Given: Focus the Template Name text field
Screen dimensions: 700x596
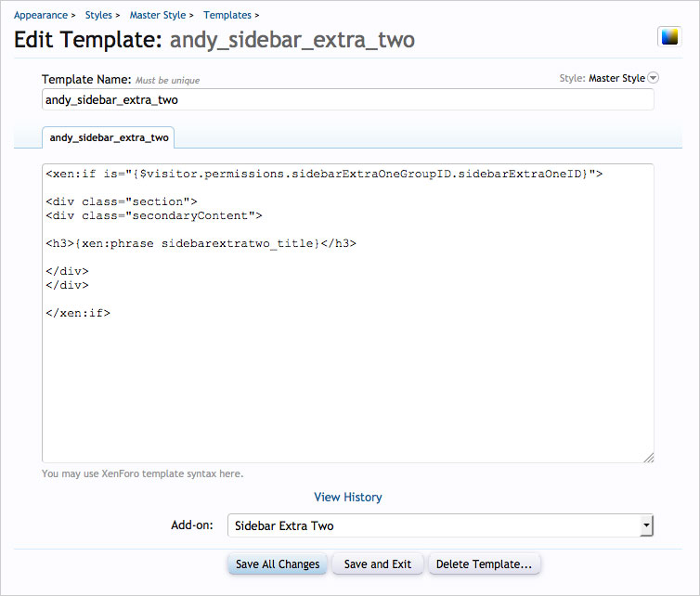Looking at the screenshot, I should [348, 100].
